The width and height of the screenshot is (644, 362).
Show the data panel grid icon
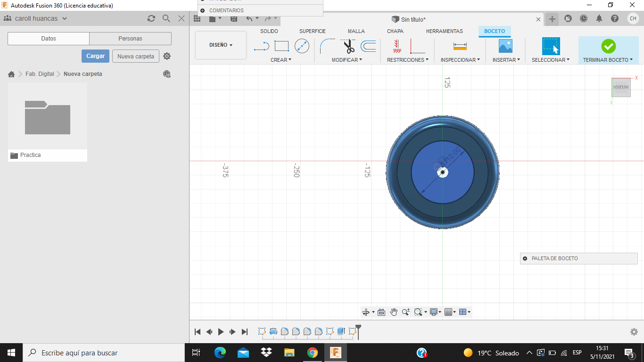[x=197, y=19]
